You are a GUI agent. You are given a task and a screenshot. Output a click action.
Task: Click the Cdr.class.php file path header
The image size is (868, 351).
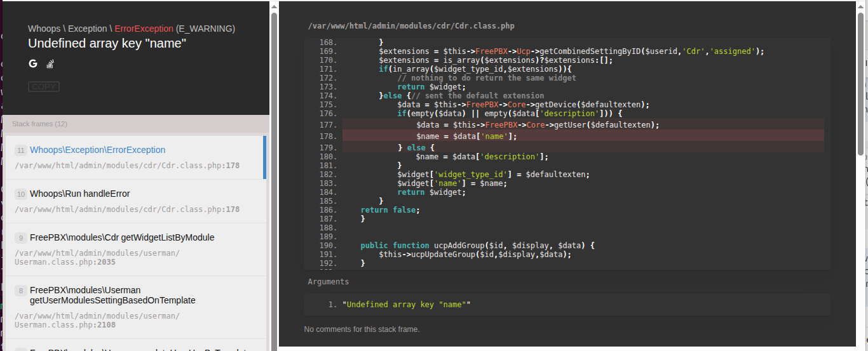point(410,26)
